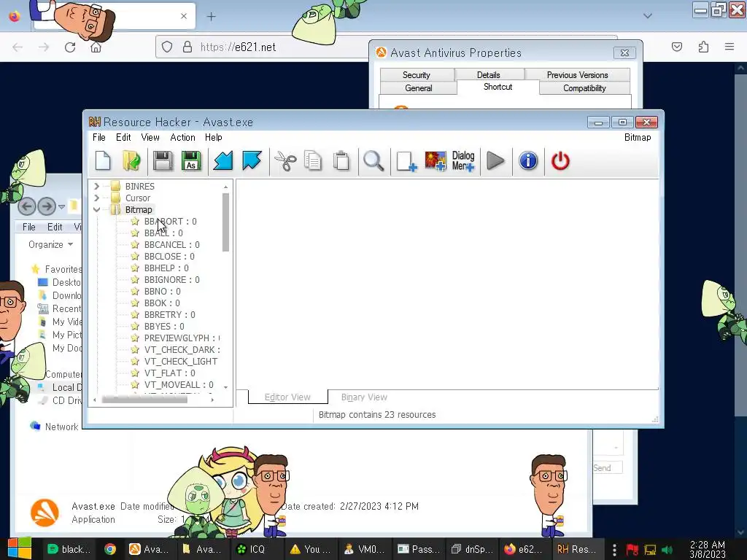Click the red power Exit icon
747x560 pixels.
[x=560, y=161]
